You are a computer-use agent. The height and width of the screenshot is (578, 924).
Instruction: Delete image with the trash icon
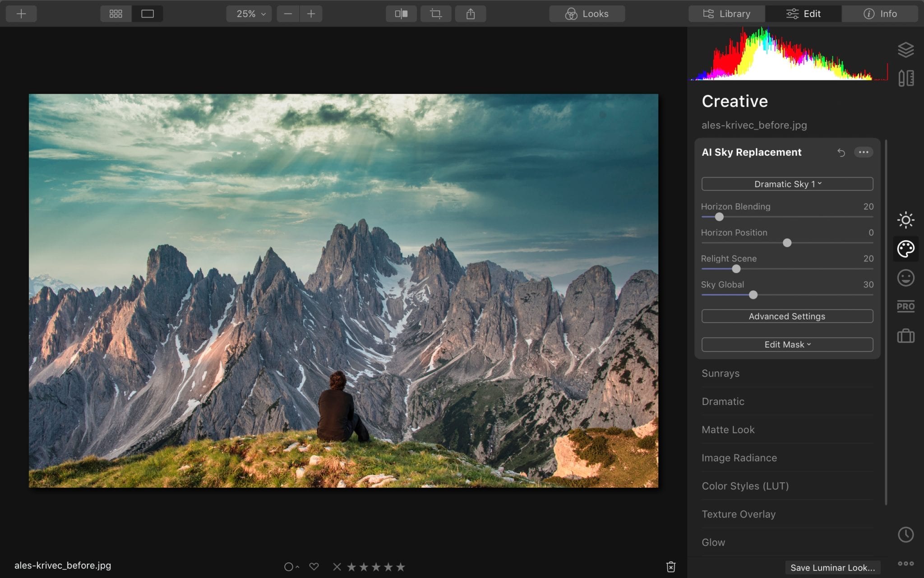point(671,567)
